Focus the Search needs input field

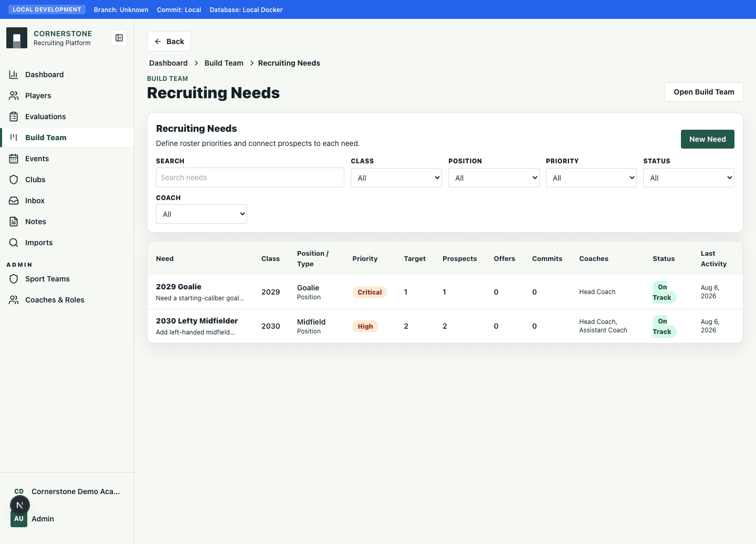pos(250,177)
